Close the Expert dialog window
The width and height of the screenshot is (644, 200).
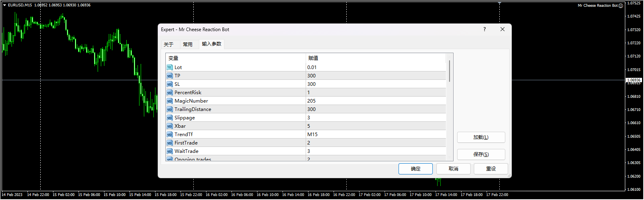point(503,29)
